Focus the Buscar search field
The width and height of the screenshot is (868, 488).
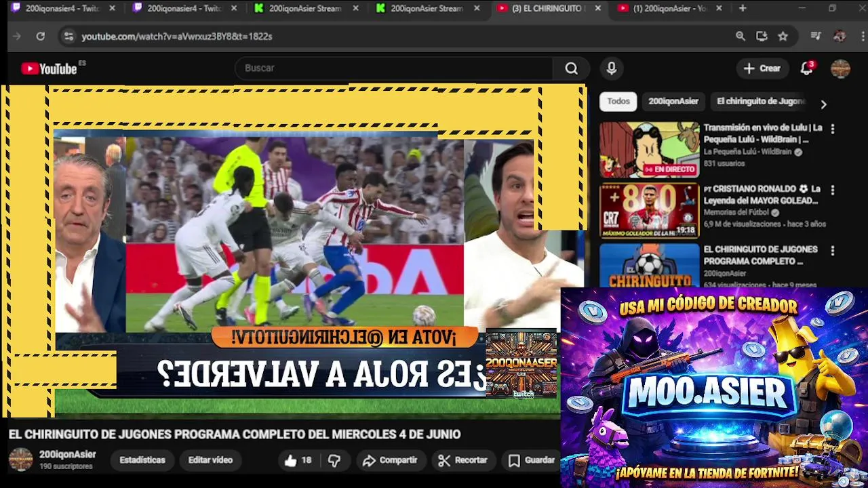click(x=394, y=68)
